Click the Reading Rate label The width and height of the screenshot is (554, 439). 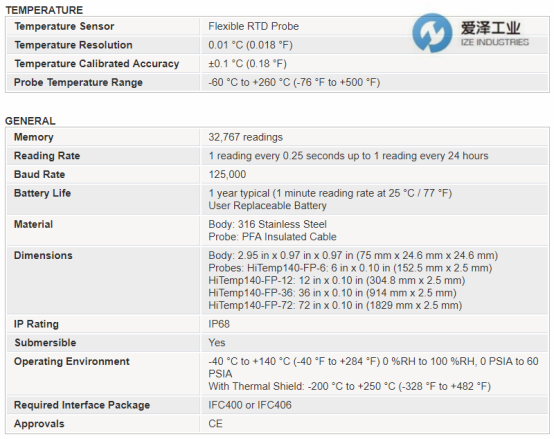[47, 156]
